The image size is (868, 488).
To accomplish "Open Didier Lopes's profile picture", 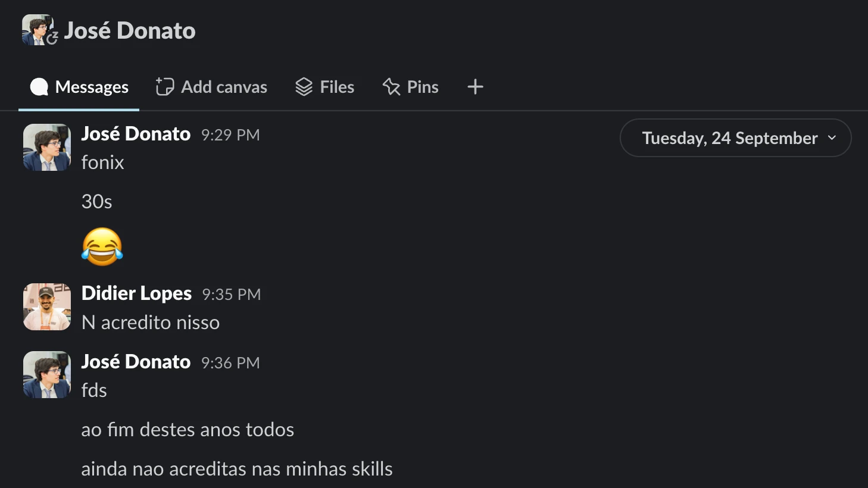I will [47, 306].
